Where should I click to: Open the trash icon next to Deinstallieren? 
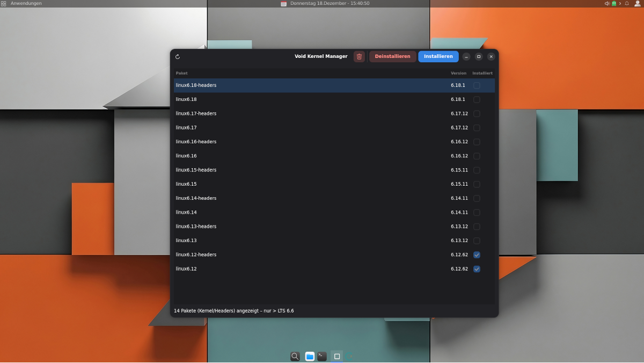pyautogui.click(x=359, y=56)
